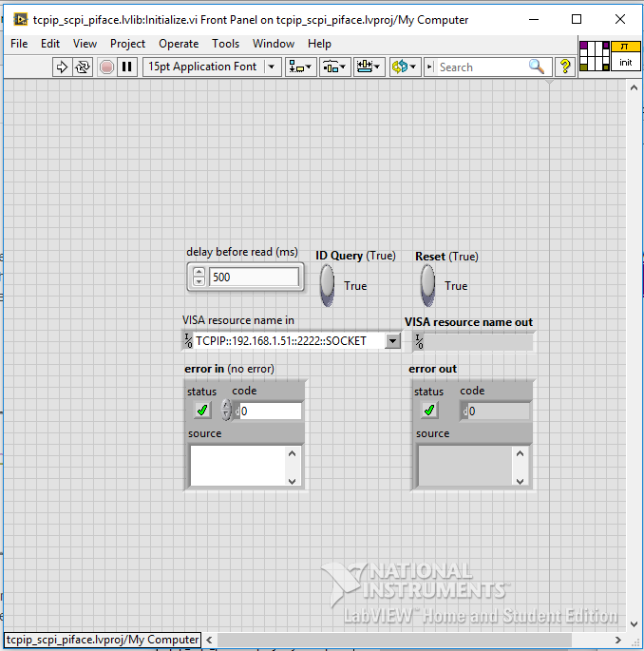Click the VISA resource name out label

(x=468, y=322)
